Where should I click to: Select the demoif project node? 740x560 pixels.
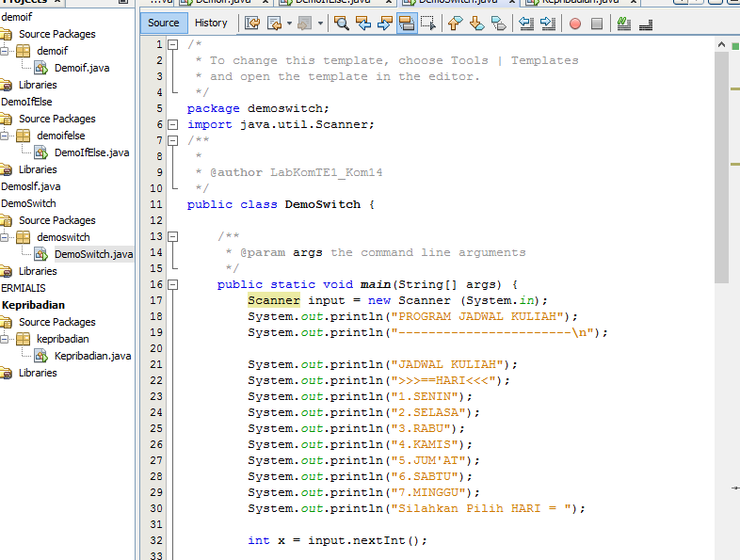tap(17, 17)
